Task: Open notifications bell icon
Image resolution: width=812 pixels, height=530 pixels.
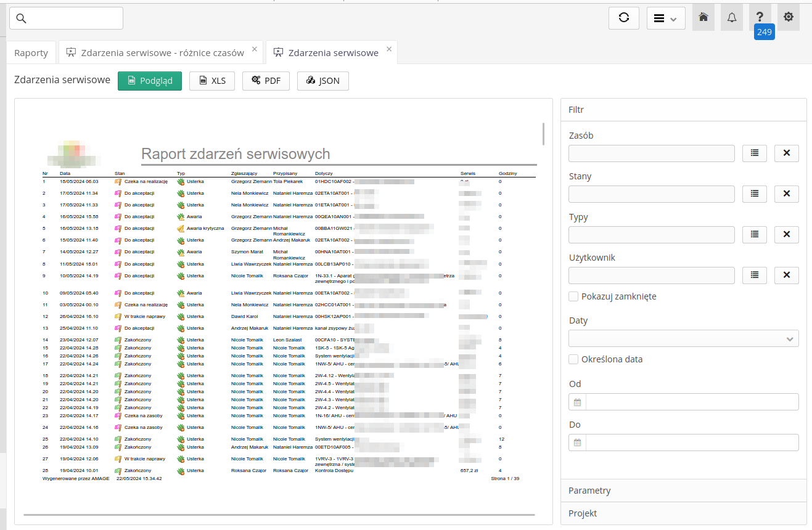Action: [732, 18]
